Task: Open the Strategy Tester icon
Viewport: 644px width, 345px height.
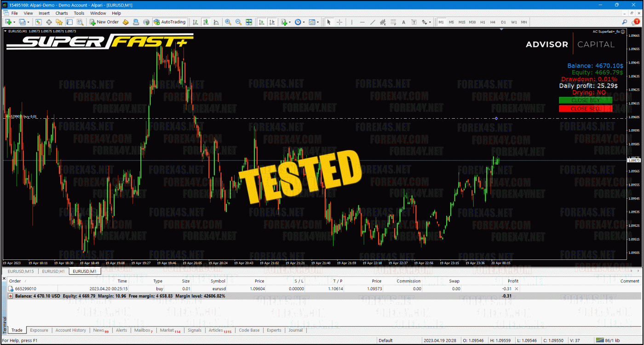Action: coord(80,22)
